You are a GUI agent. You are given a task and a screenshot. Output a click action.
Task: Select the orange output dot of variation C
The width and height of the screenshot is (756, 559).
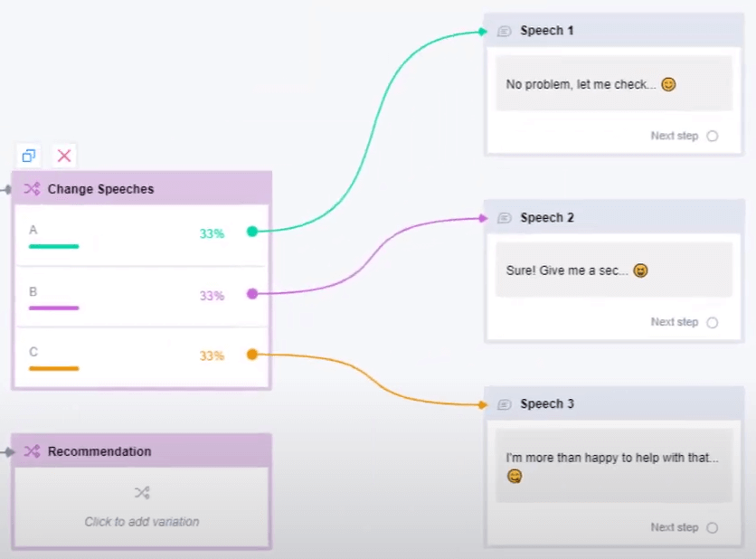click(x=252, y=355)
